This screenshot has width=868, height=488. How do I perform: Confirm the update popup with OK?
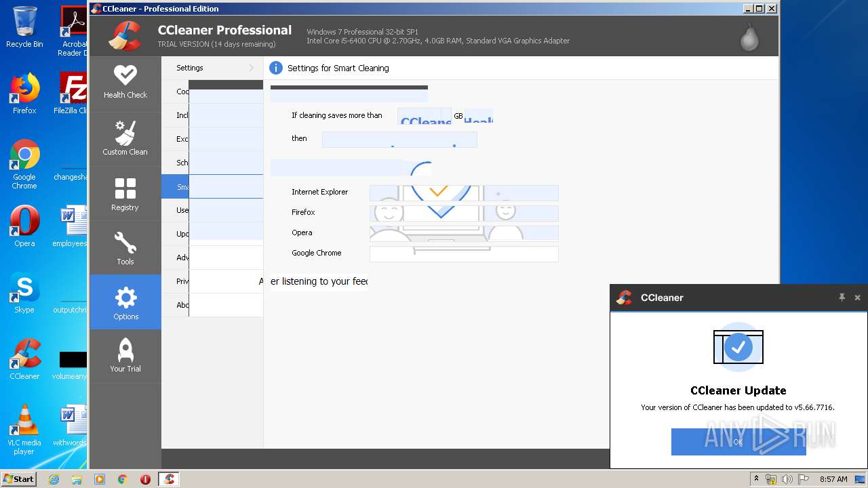tap(738, 442)
